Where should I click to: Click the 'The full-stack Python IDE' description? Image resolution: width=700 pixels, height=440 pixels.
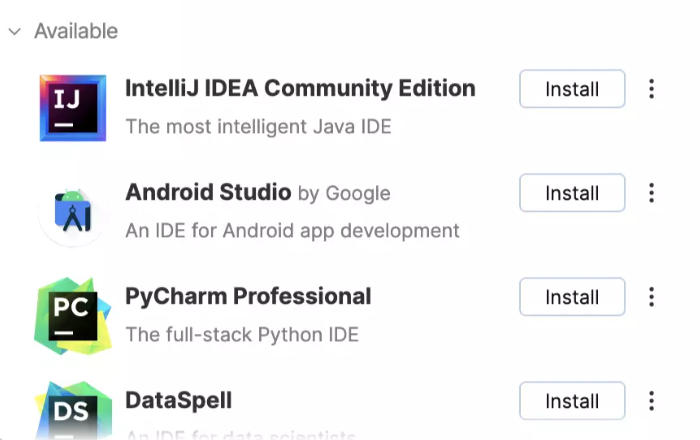click(x=242, y=335)
